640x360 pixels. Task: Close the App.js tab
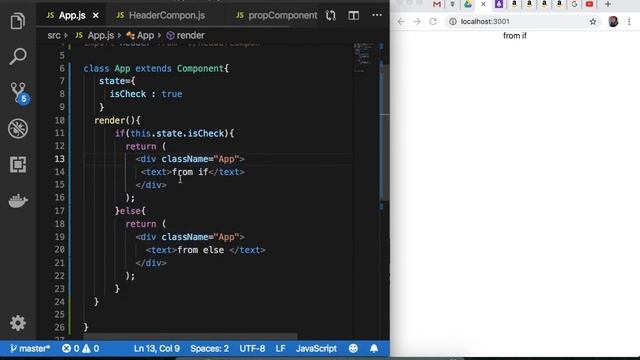click(x=96, y=16)
